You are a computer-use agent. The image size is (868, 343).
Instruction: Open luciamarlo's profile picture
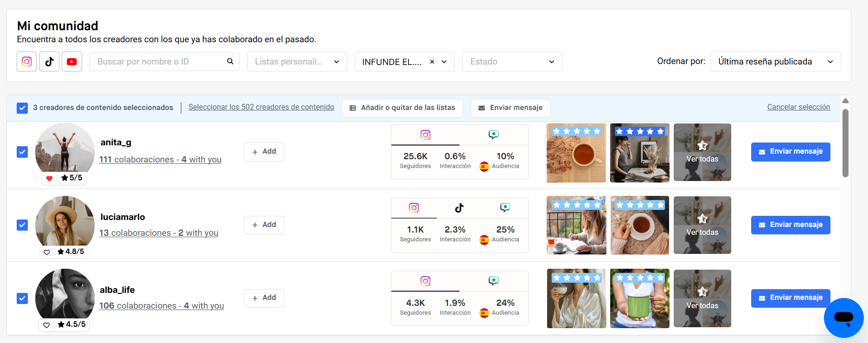[x=65, y=222]
